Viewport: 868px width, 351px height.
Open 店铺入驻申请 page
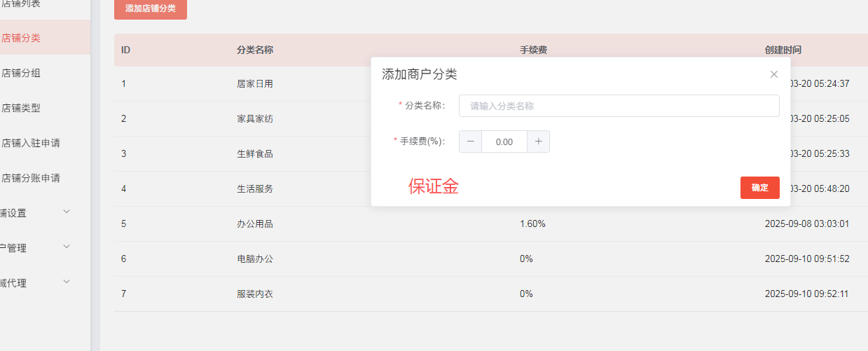coord(31,143)
